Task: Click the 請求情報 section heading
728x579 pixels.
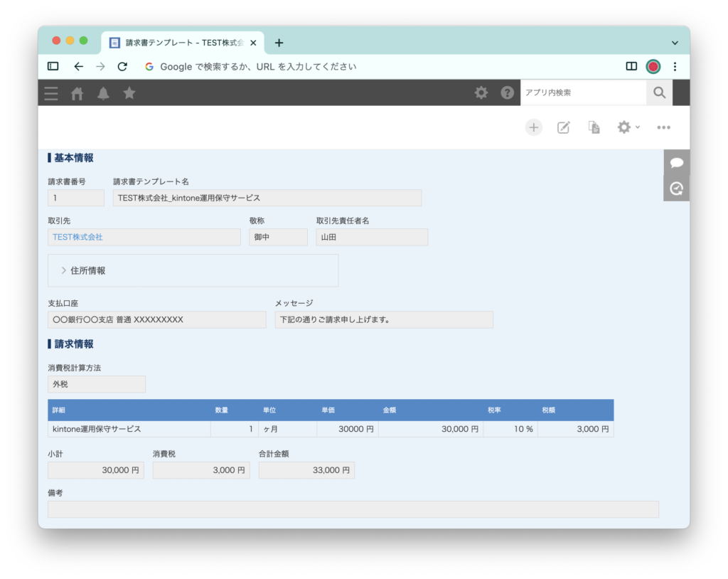Action: click(70, 344)
